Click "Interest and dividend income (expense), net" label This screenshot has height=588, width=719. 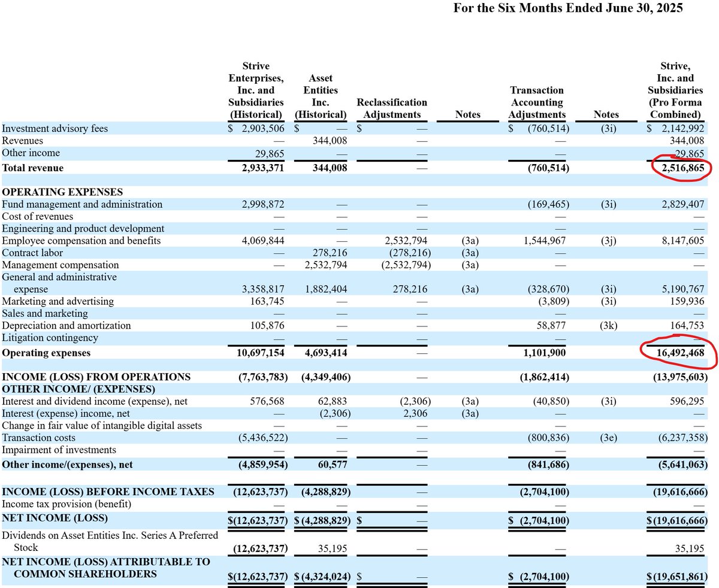pyautogui.click(x=95, y=401)
